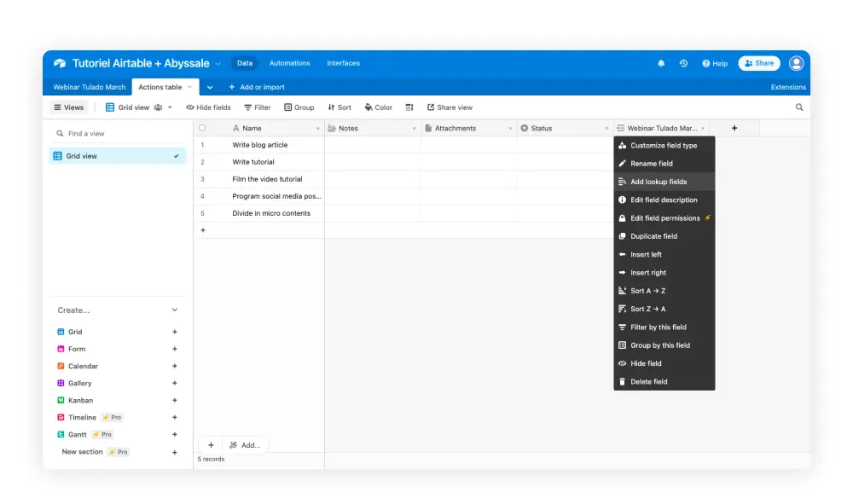The image size is (853, 504).
Task: Open the Attachments column dropdown arrow
Action: point(510,129)
